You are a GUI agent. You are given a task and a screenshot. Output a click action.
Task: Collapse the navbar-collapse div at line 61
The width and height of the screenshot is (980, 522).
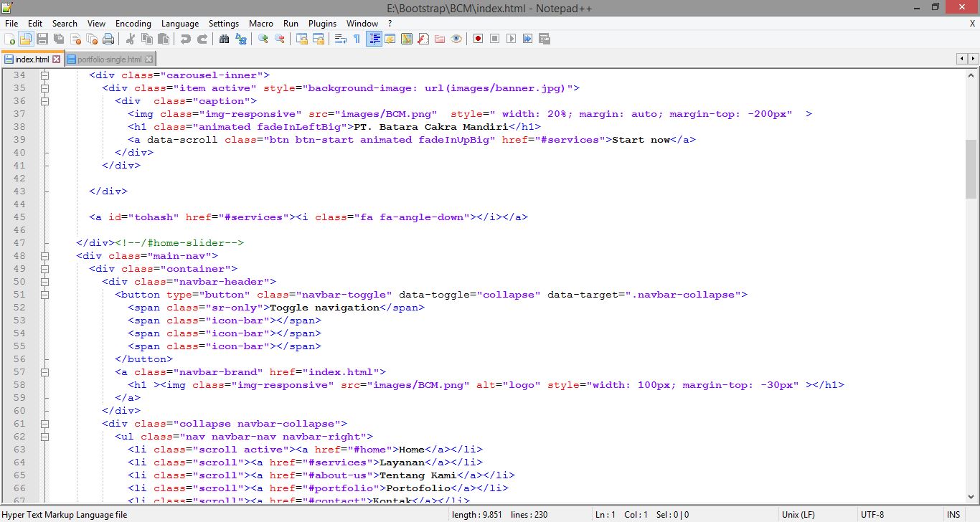pyautogui.click(x=44, y=424)
